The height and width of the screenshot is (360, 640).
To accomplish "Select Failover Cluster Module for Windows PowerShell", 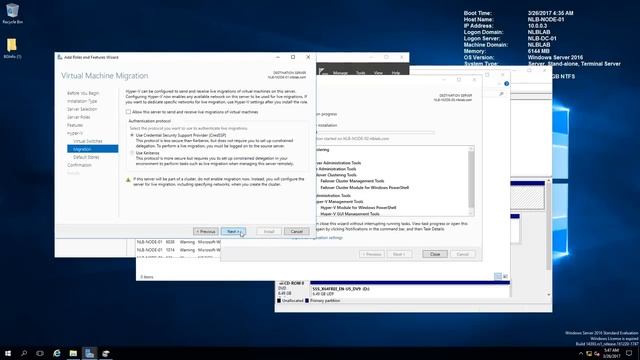I will pyautogui.click(x=364, y=188).
